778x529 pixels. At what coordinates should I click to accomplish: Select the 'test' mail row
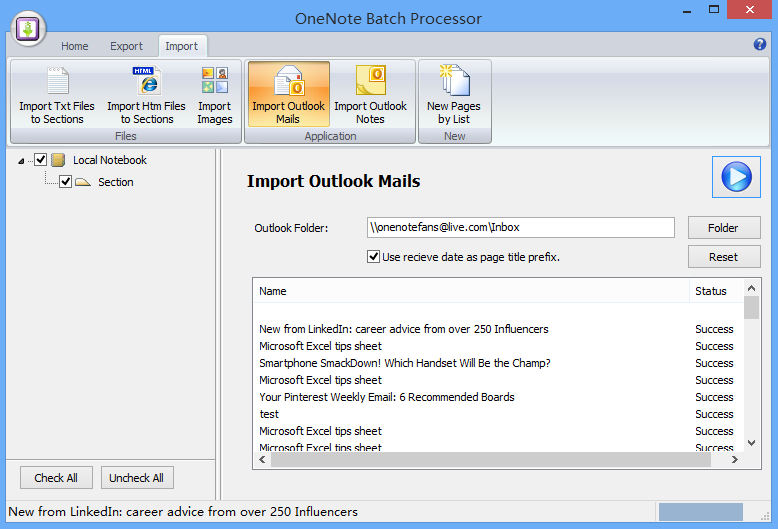tap(498, 414)
